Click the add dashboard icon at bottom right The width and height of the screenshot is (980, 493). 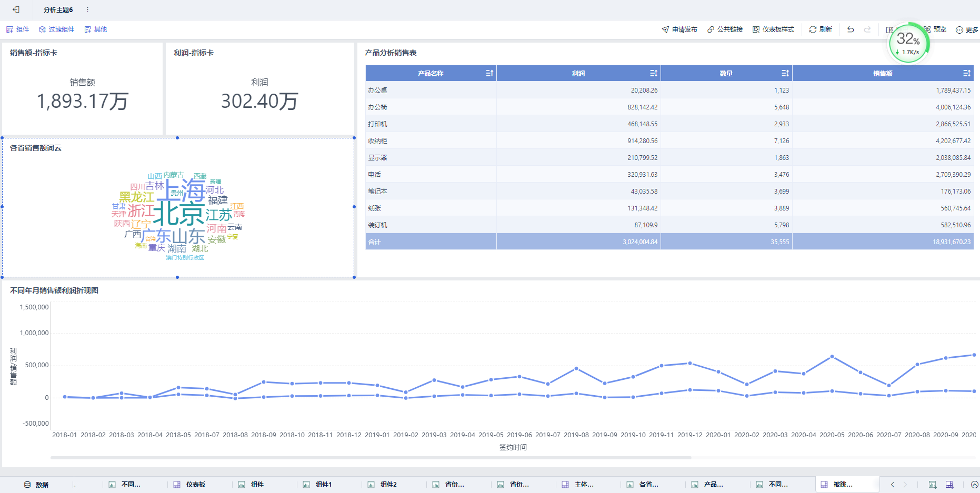[x=949, y=485]
